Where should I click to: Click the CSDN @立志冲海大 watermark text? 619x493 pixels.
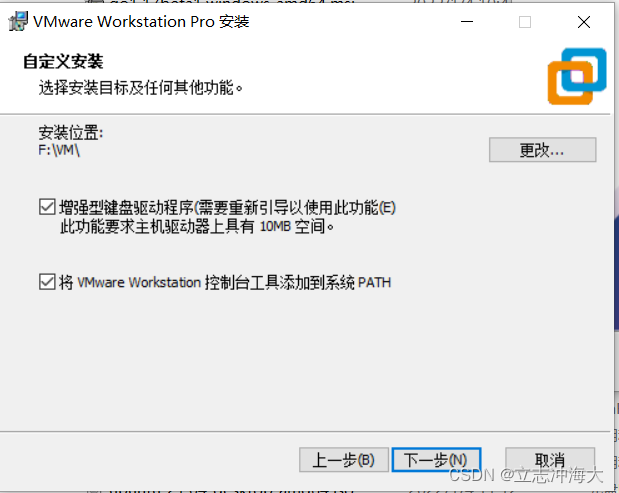coord(526,475)
